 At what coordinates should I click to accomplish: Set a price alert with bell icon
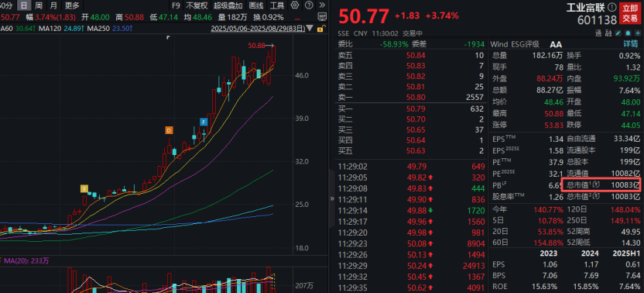tap(629, 33)
